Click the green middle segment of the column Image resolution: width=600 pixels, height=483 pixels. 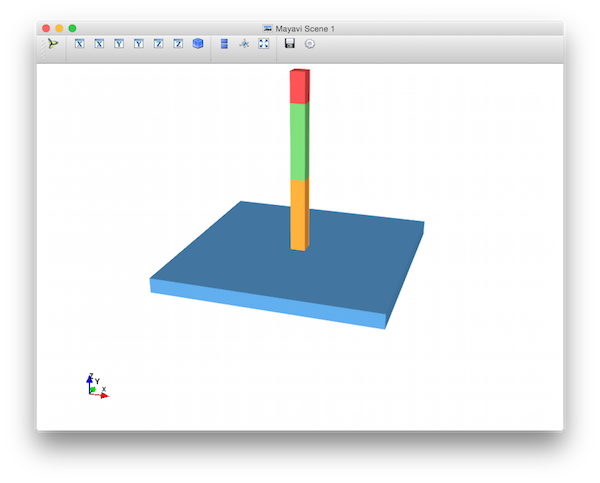point(299,141)
